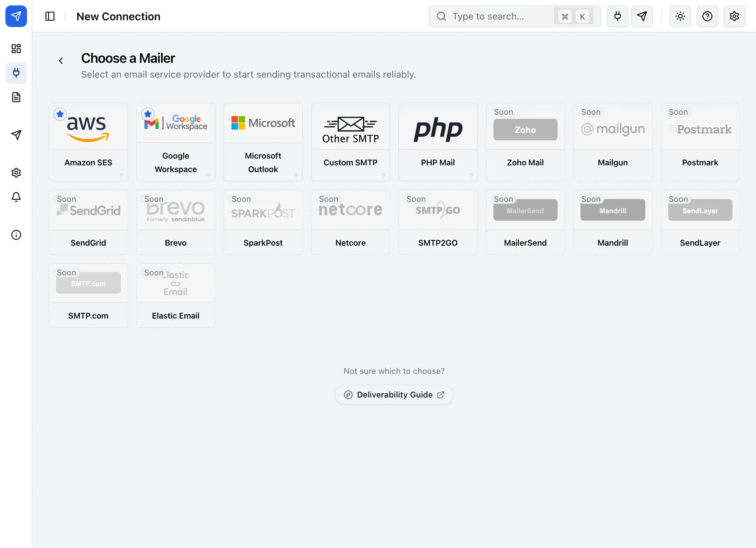Select the Custom SMTP mailer card
The width and height of the screenshot is (756, 548).
[x=351, y=142]
